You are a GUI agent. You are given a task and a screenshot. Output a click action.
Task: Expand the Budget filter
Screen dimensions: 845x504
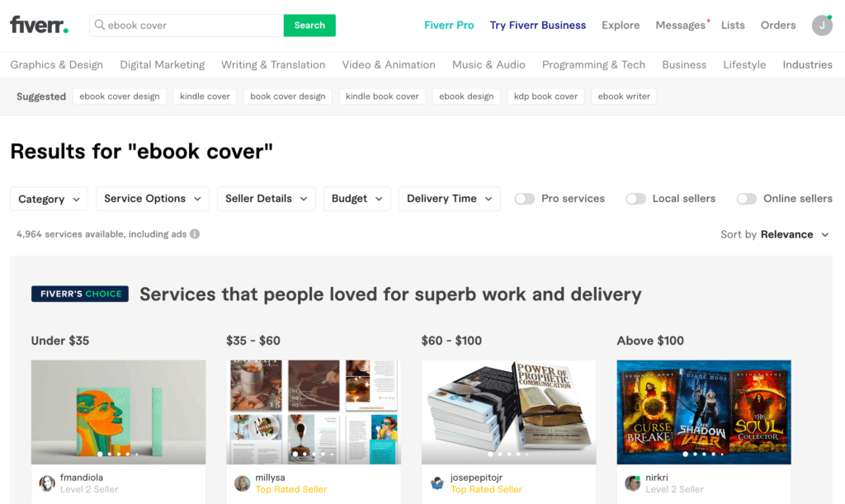pos(356,198)
